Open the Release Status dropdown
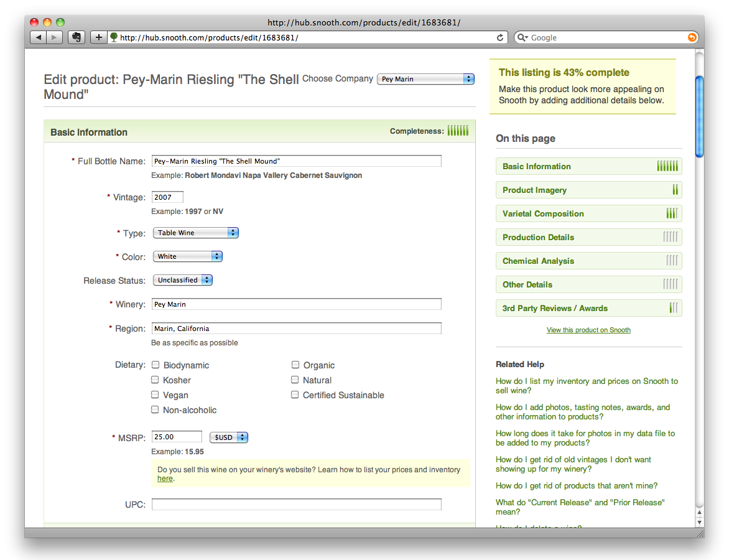 183,280
